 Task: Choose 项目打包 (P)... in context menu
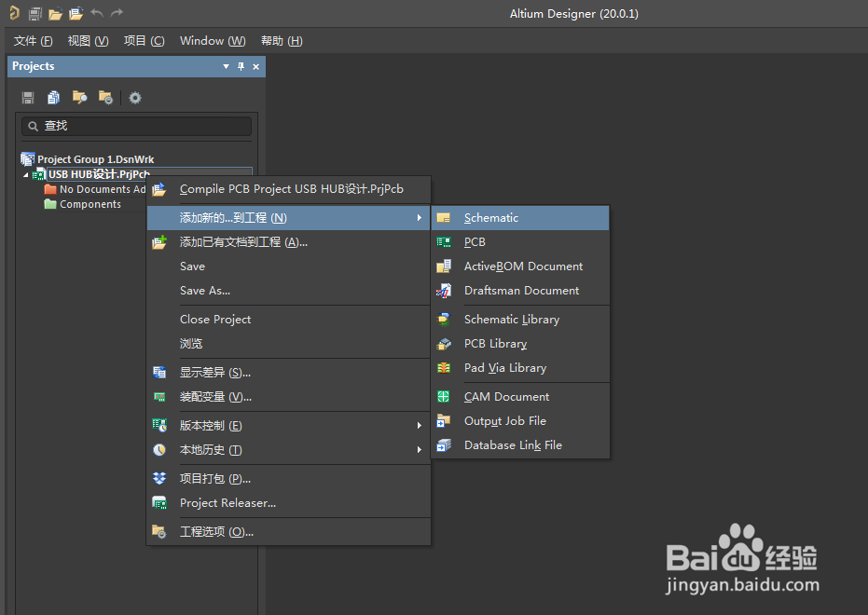[288, 479]
